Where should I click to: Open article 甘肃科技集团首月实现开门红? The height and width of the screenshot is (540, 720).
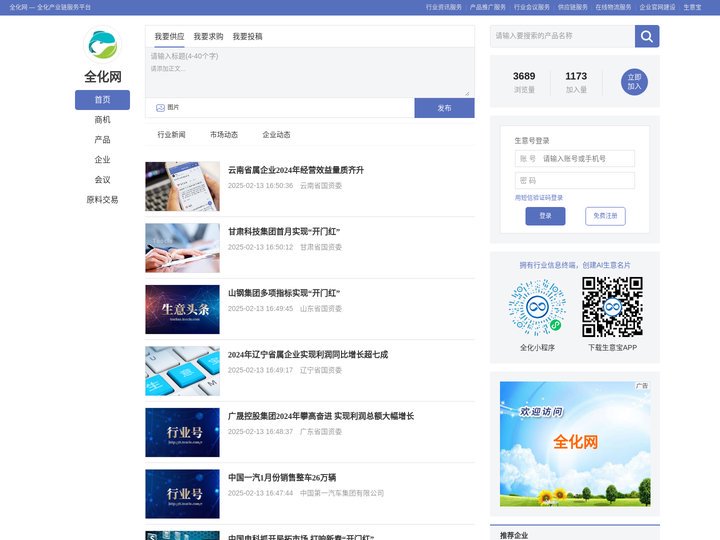(x=284, y=231)
